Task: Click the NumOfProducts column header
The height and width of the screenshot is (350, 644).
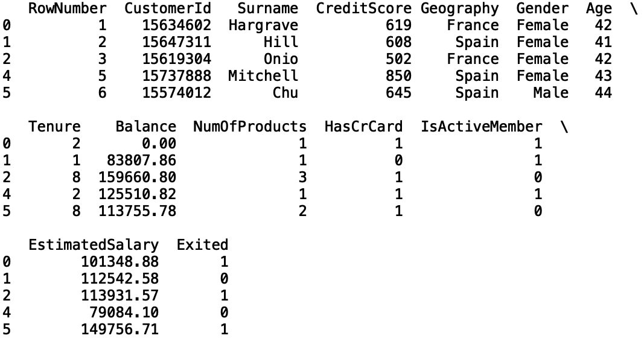Action: pyautogui.click(x=250, y=127)
